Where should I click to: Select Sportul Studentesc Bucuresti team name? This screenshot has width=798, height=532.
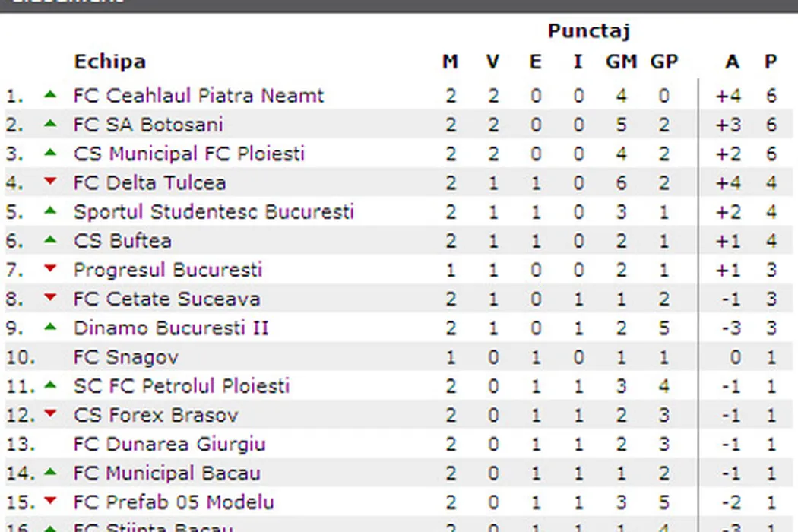pyautogui.click(x=214, y=211)
